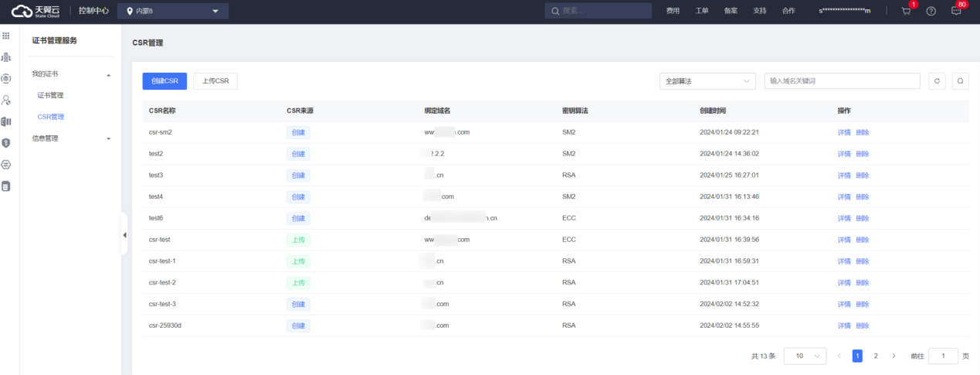Click the go-to page number input

[x=943, y=356]
